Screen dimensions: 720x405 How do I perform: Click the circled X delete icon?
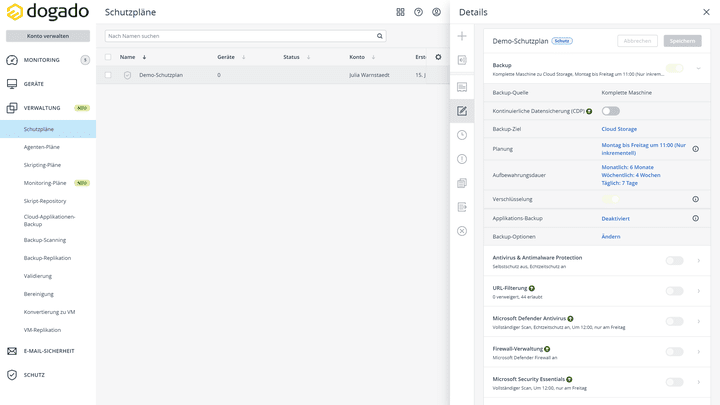pos(462,231)
